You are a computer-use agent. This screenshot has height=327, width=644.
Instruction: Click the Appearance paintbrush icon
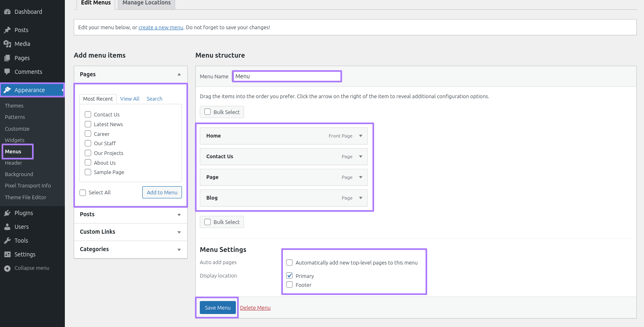tap(7, 90)
